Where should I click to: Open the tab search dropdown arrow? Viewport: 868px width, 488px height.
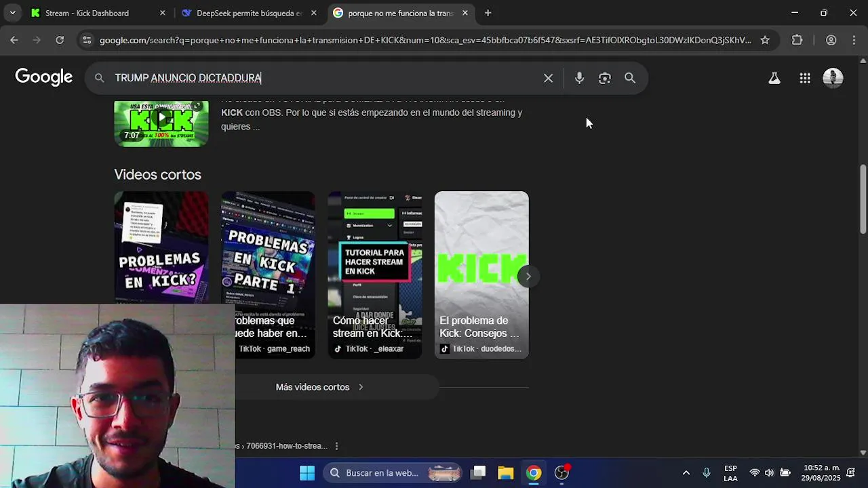(x=12, y=13)
